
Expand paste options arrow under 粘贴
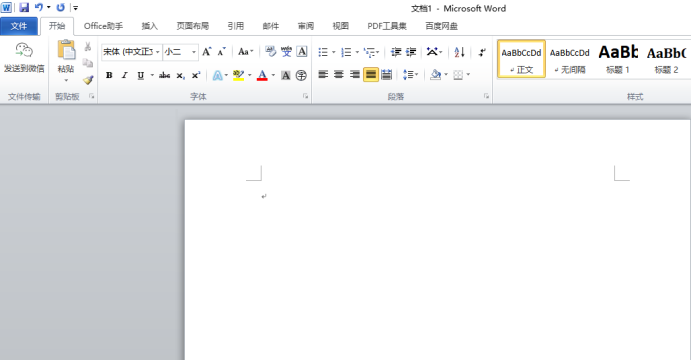[66, 80]
